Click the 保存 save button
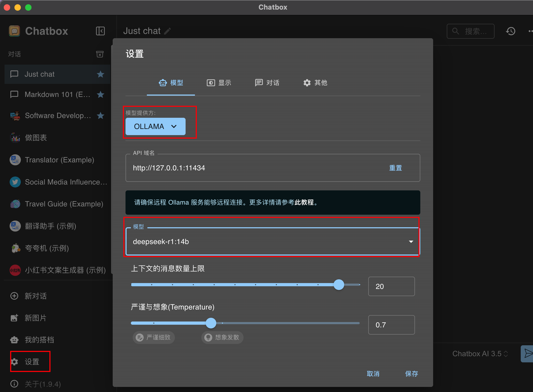 pos(411,374)
